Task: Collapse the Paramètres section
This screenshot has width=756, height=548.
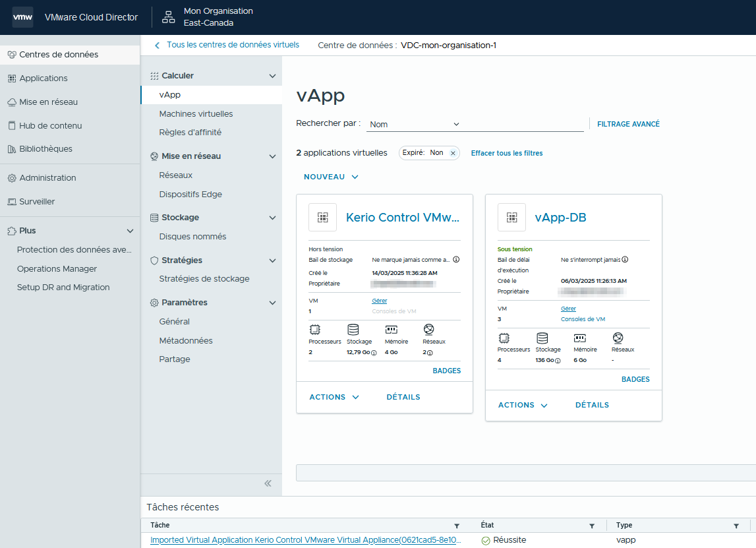Action: (x=272, y=303)
